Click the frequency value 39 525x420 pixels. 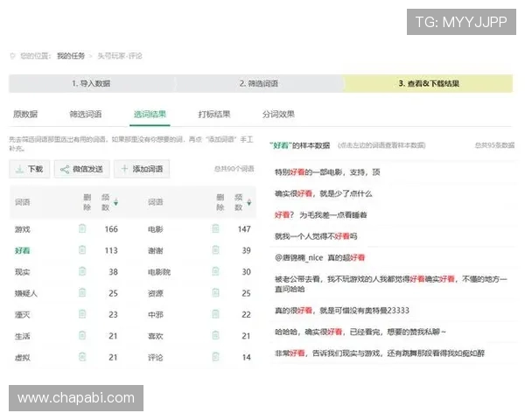point(247,250)
